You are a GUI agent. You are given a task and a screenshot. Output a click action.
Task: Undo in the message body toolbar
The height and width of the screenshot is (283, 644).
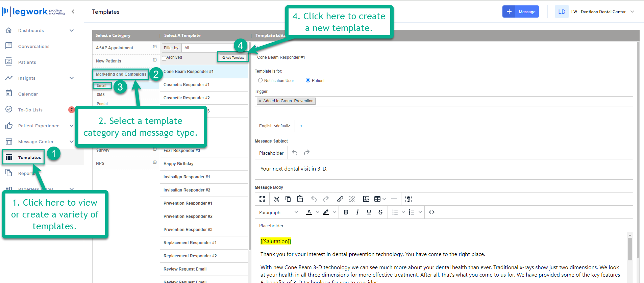tap(314, 199)
